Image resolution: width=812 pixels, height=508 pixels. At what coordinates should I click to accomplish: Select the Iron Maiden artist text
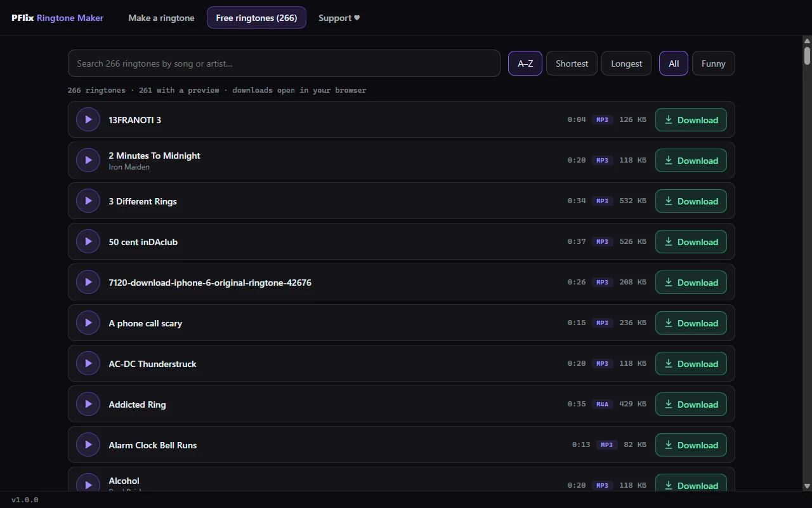coord(129,167)
